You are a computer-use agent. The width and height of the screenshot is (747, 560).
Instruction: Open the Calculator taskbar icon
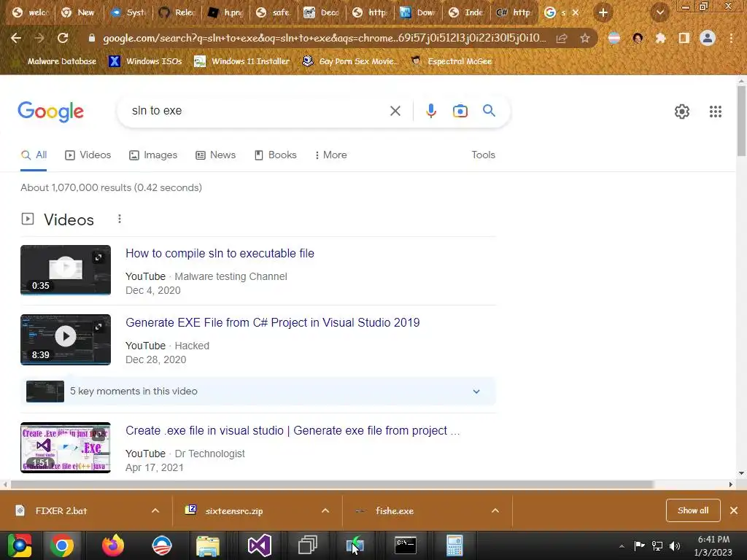tap(454, 545)
